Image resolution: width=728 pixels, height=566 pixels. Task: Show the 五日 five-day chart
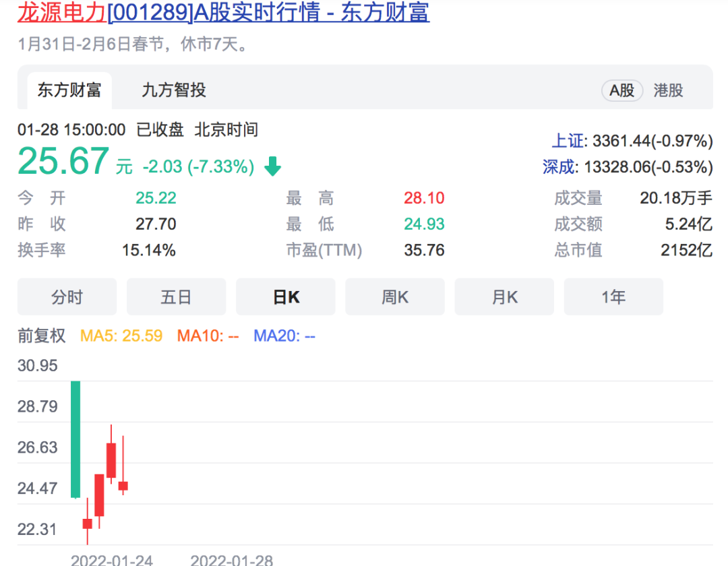point(176,297)
